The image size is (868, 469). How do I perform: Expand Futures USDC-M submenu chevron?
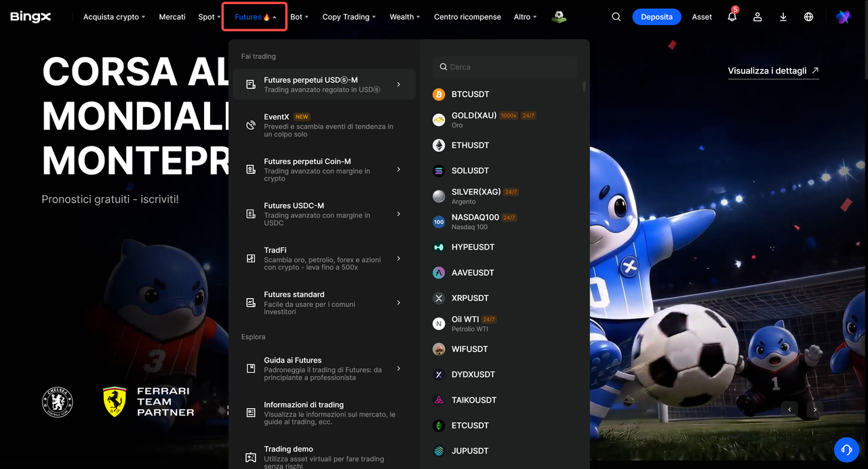pyautogui.click(x=399, y=214)
